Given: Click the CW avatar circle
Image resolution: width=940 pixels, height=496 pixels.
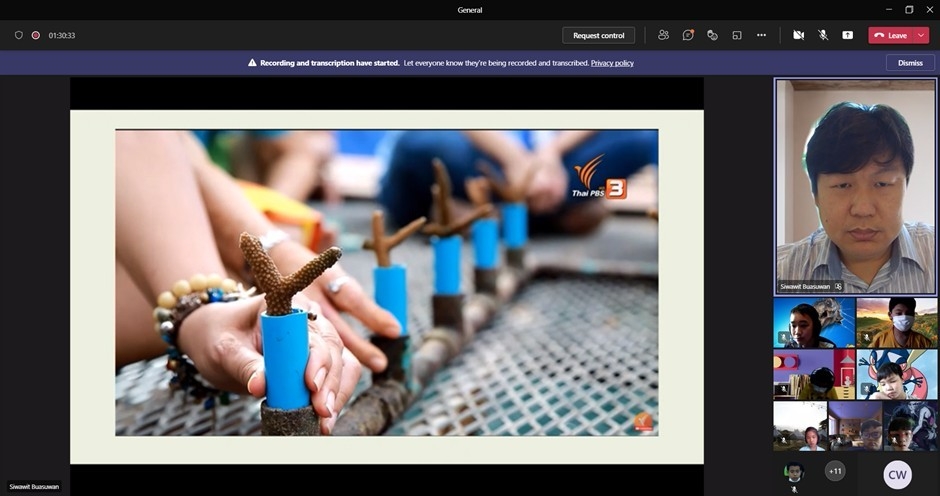Looking at the screenshot, I should tap(897, 474).
